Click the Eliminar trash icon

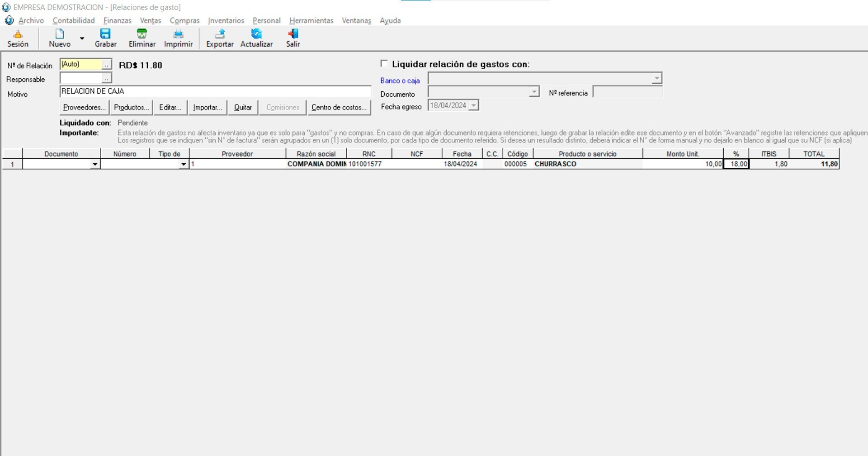click(142, 34)
